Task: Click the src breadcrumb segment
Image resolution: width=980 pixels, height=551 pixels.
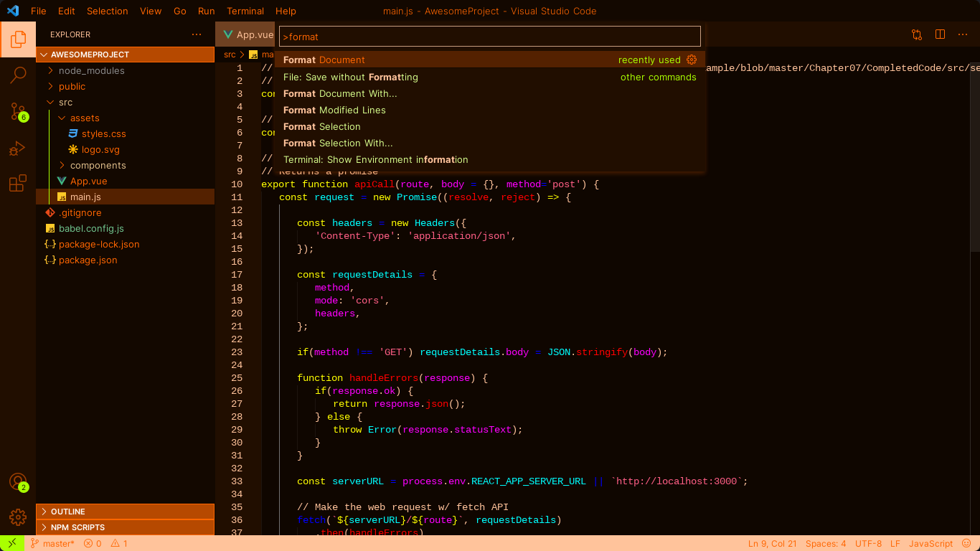Action: point(230,55)
